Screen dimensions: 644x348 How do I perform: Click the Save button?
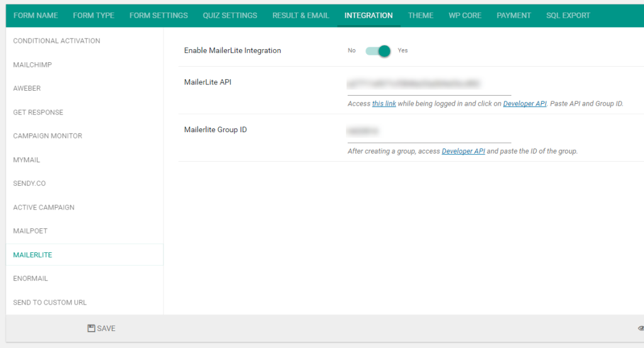(101, 328)
